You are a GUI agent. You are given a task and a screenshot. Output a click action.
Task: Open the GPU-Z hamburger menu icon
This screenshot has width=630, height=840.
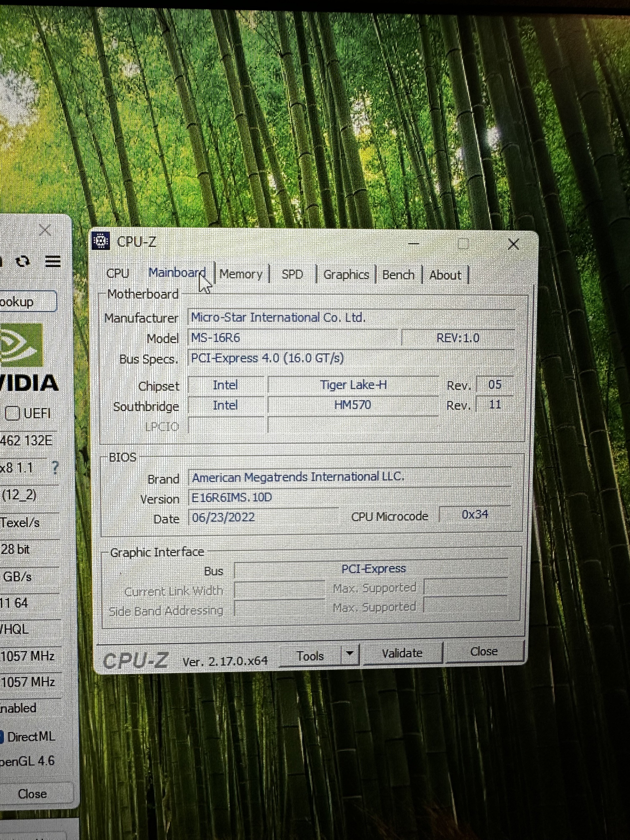[x=53, y=261]
